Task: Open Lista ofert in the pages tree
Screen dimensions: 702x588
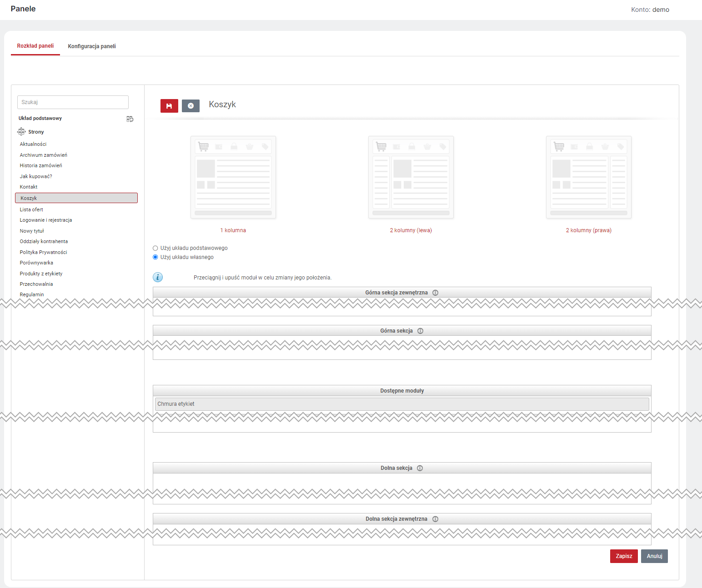Action: [x=31, y=209]
